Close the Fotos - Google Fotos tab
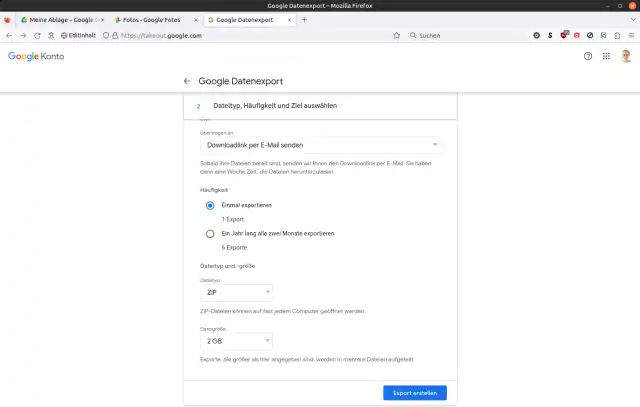This screenshot has height=407, width=640. [196, 20]
